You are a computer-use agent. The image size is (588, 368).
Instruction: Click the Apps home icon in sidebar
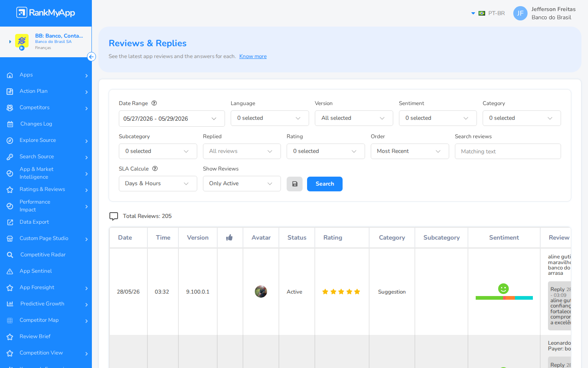(10, 75)
